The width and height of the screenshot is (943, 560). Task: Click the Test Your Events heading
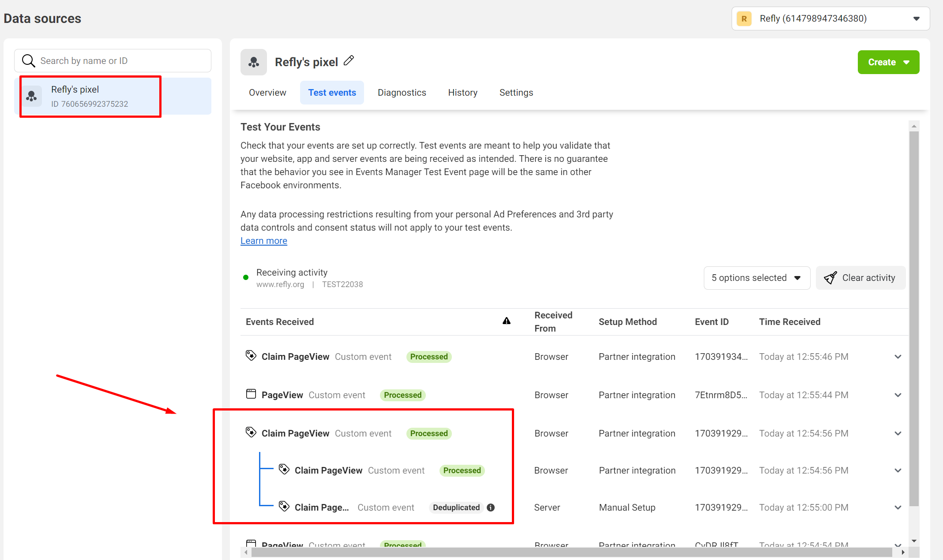pyautogui.click(x=280, y=127)
